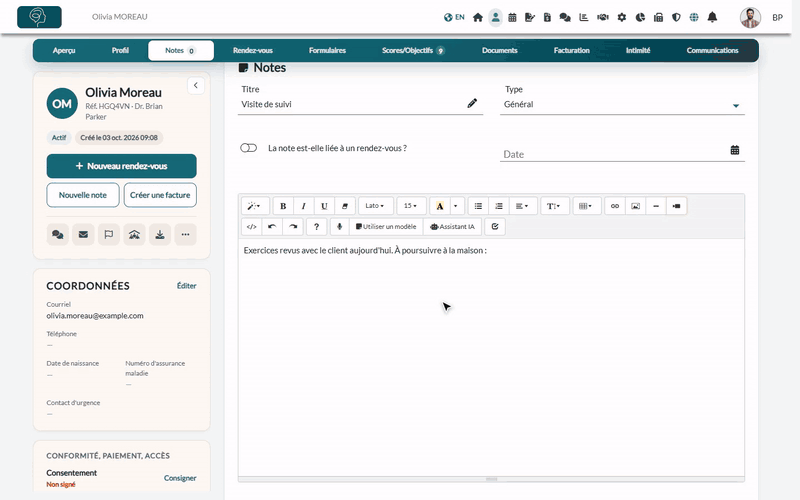Insert an unordered bullet list
Image resolution: width=800 pixels, height=500 pixels.
pos(478,206)
